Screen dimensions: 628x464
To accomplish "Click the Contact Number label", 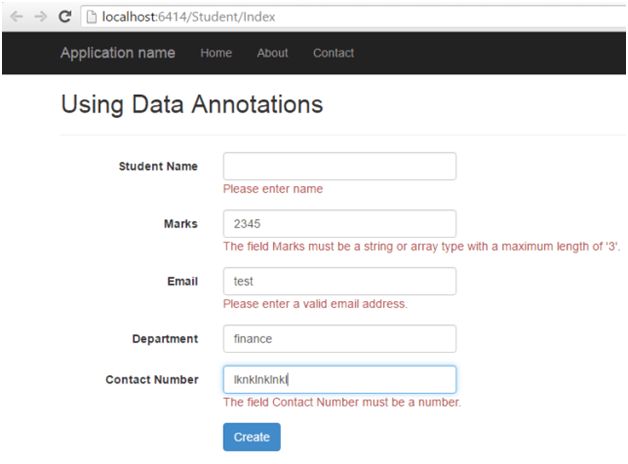I will point(152,380).
